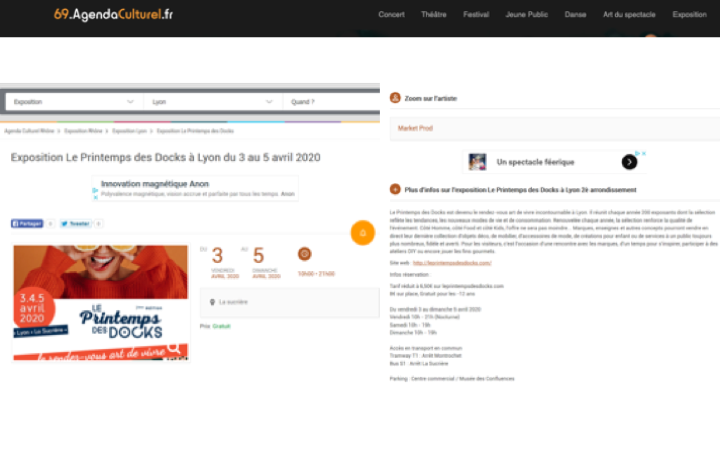Select Jeune Public in the top navigation
Image resolution: width=720 pixels, height=453 pixels.
click(x=525, y=15)
